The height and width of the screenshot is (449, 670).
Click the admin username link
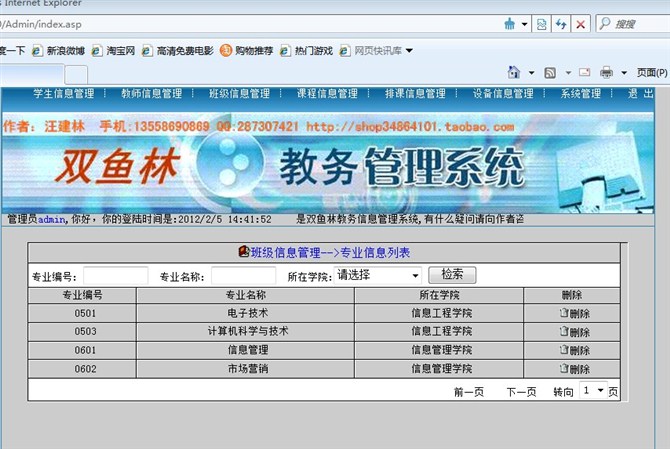coord(52,220)
